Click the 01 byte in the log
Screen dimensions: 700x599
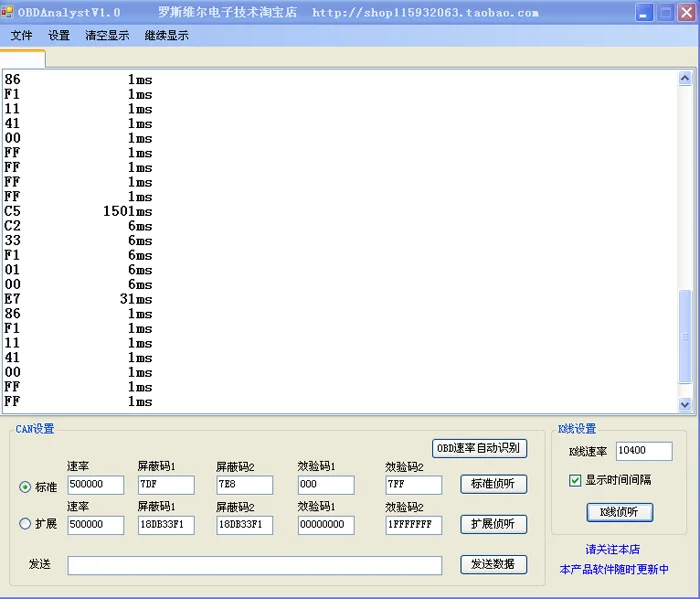pos(12,270)
